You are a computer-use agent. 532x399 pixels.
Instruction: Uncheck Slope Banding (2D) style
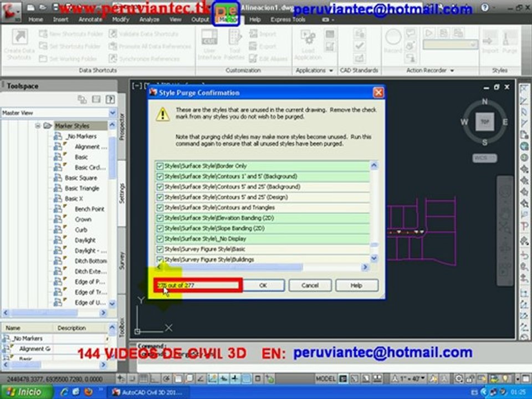[160, 229]
